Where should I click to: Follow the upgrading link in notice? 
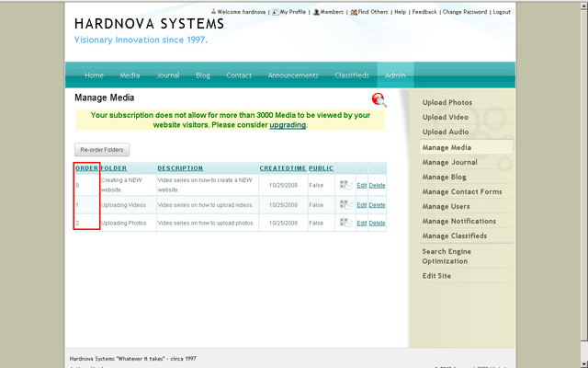tap(287, 124)
